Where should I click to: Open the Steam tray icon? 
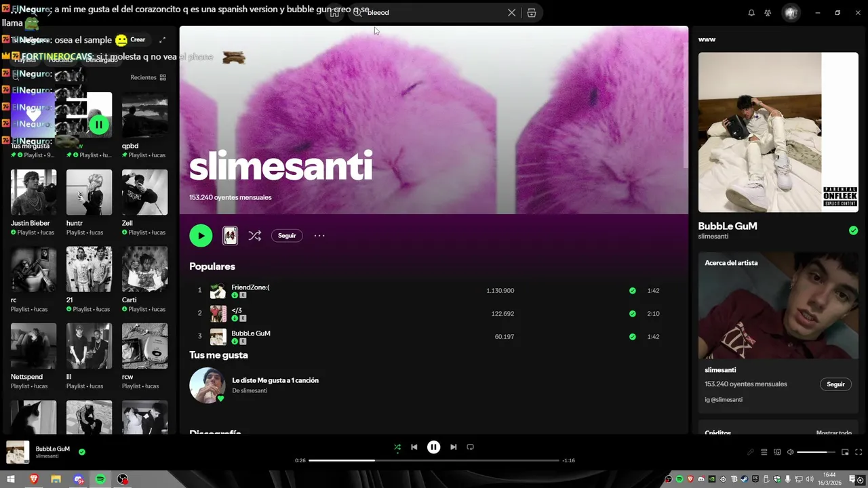point(745,479)
